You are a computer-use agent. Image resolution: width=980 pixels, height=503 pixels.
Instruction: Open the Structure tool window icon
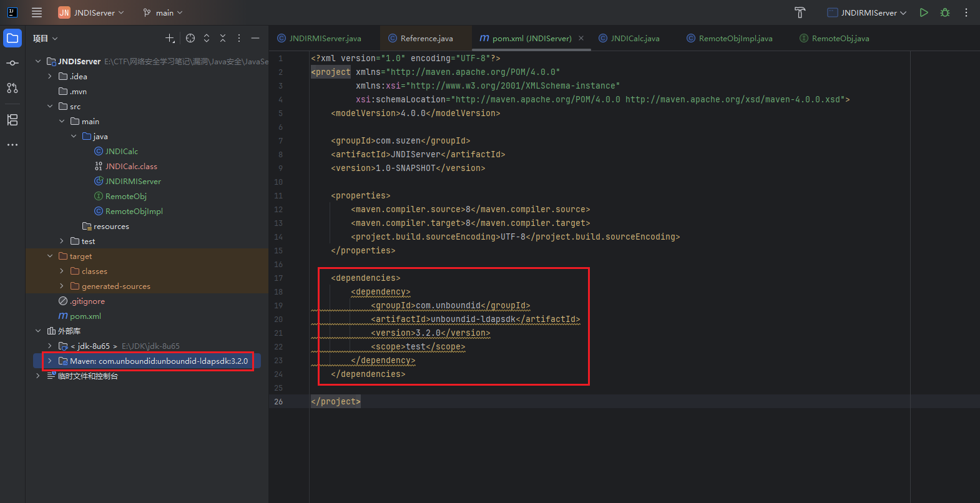pyautogui.click(x=12, y=120)
